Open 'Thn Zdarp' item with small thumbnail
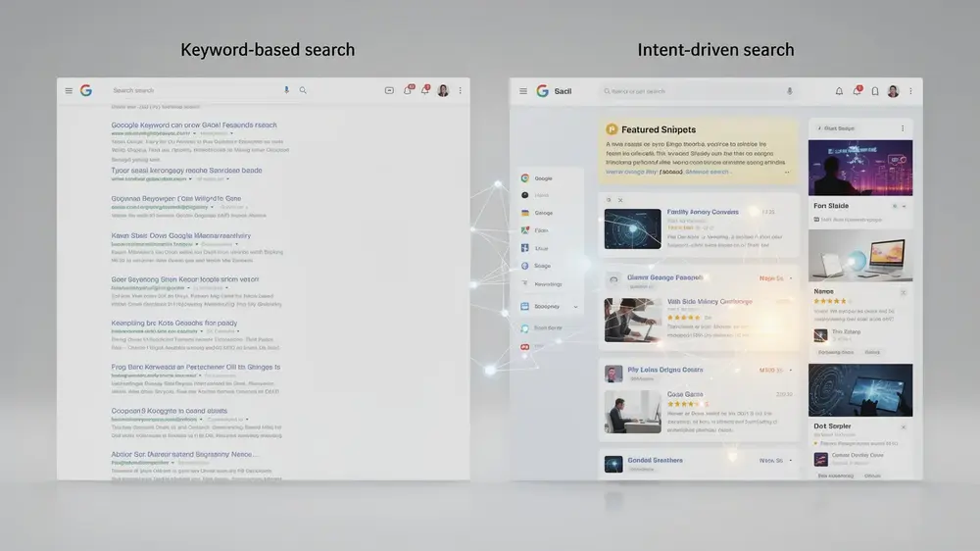Screen dimensions: 980x551 [x=838, y=335]
